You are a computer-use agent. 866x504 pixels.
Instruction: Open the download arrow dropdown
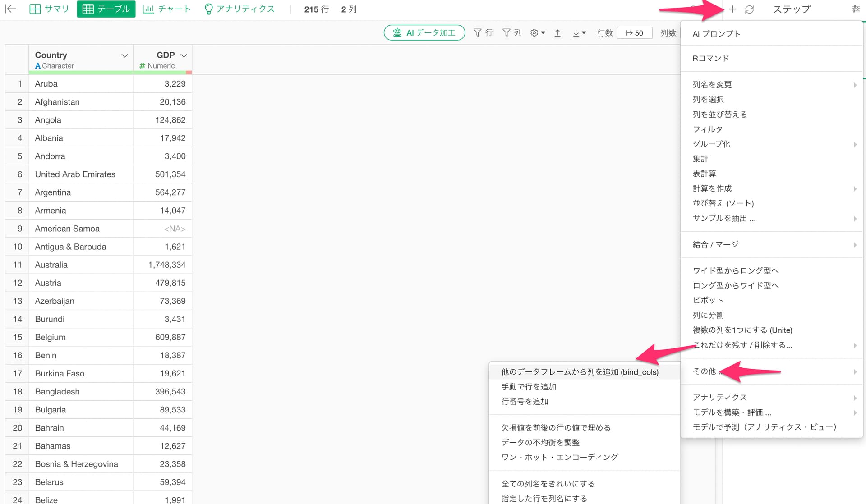pyautogui.click(x=579, y=33)
